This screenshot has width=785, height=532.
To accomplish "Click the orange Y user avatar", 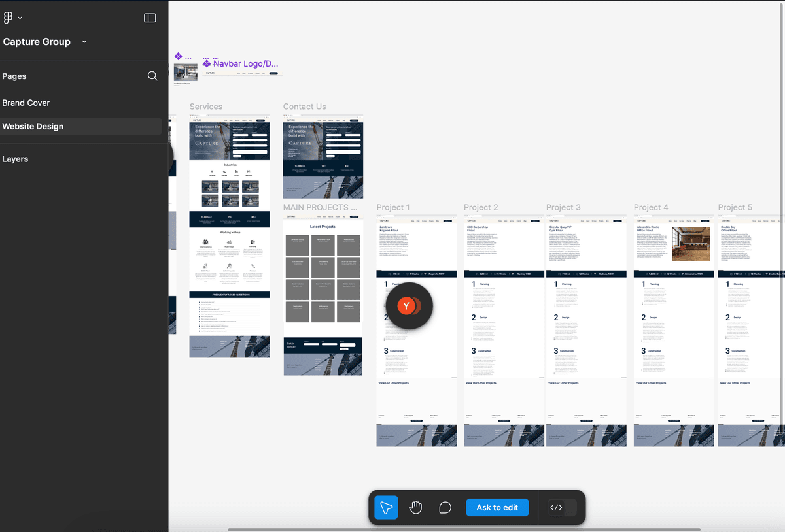I will [407, 306].
